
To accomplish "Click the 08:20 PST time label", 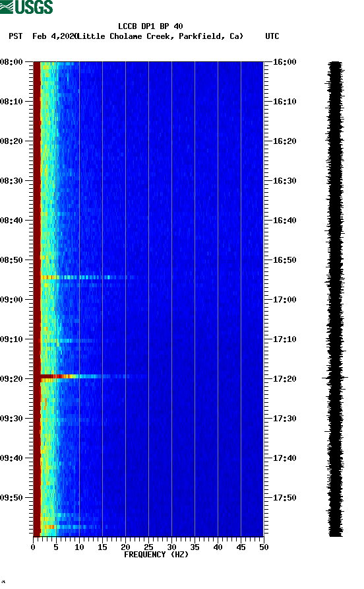I will pos(11,141).
